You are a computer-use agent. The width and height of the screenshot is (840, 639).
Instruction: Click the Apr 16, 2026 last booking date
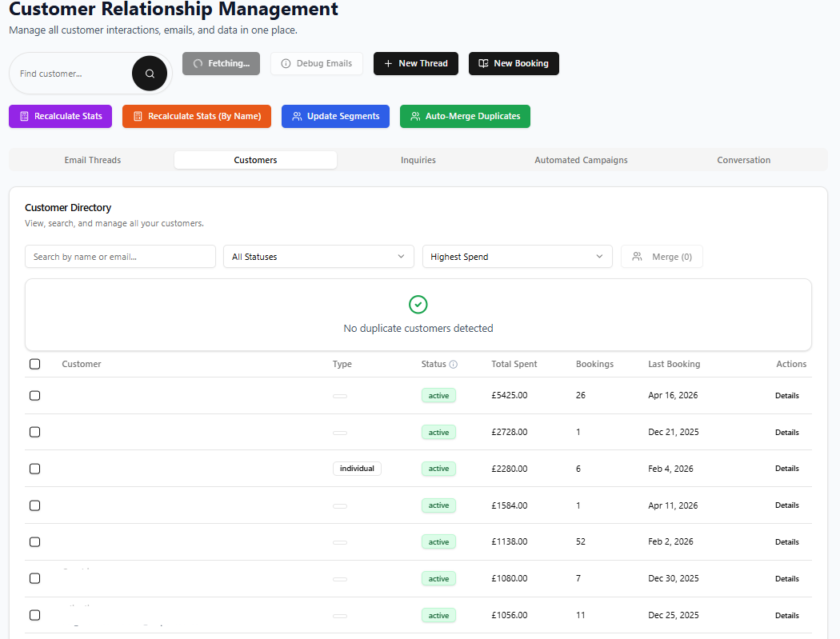(673, 395)
